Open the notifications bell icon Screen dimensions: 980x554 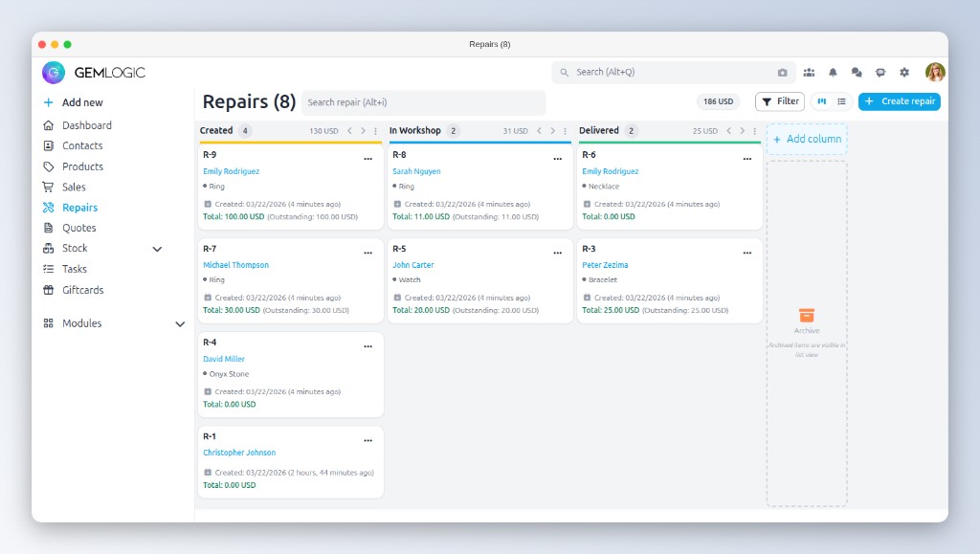832,72
